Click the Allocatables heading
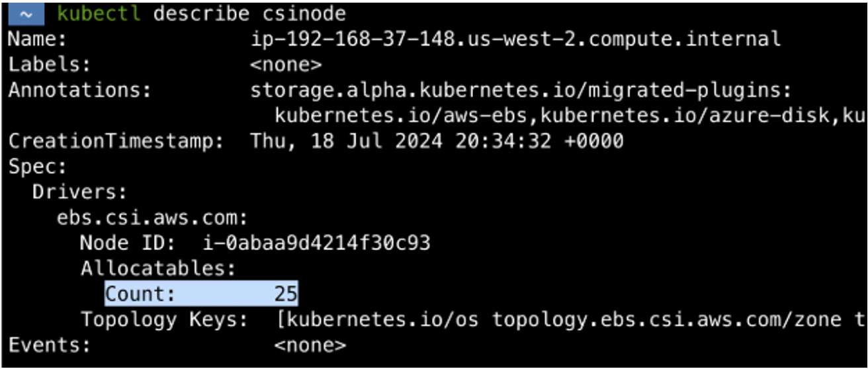 click(158, 269)
